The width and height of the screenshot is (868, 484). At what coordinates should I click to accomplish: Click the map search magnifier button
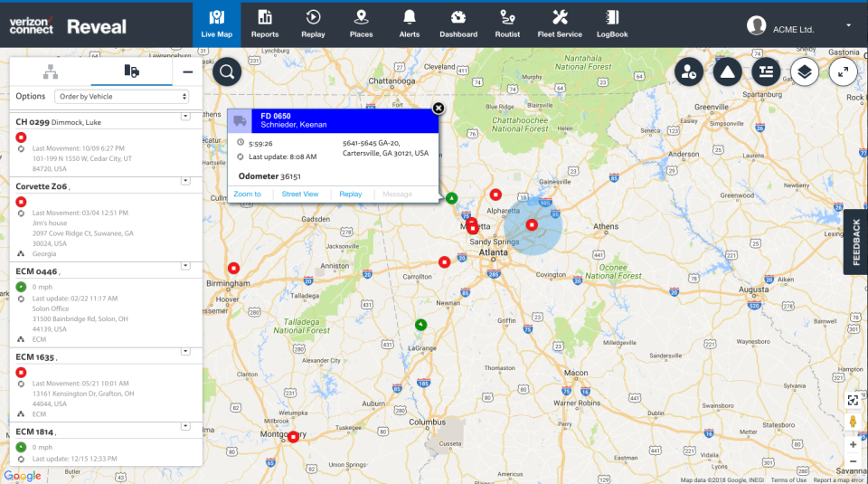(x=227, y=71)
